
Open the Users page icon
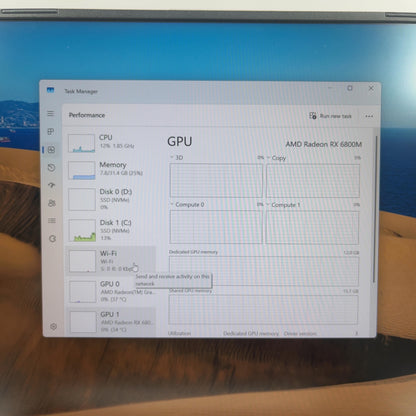(52, 203)
